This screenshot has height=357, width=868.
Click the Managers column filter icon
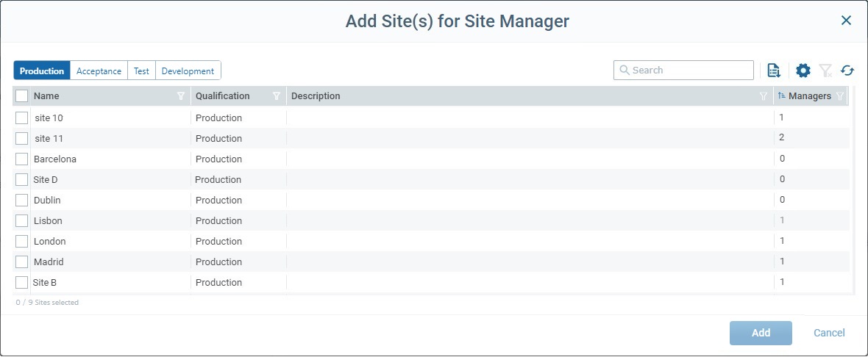click(x=840, y=96)
